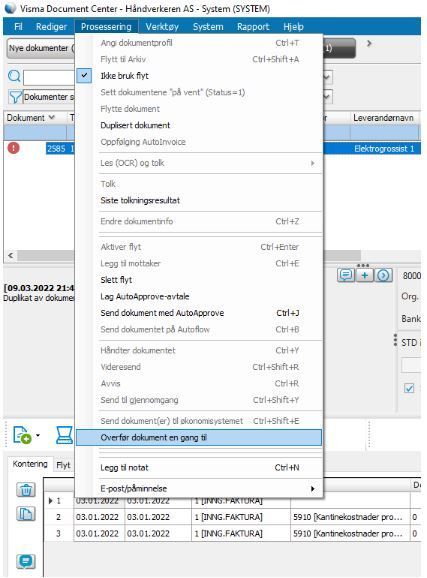
Task: Click the search input field
Action: 49,77
